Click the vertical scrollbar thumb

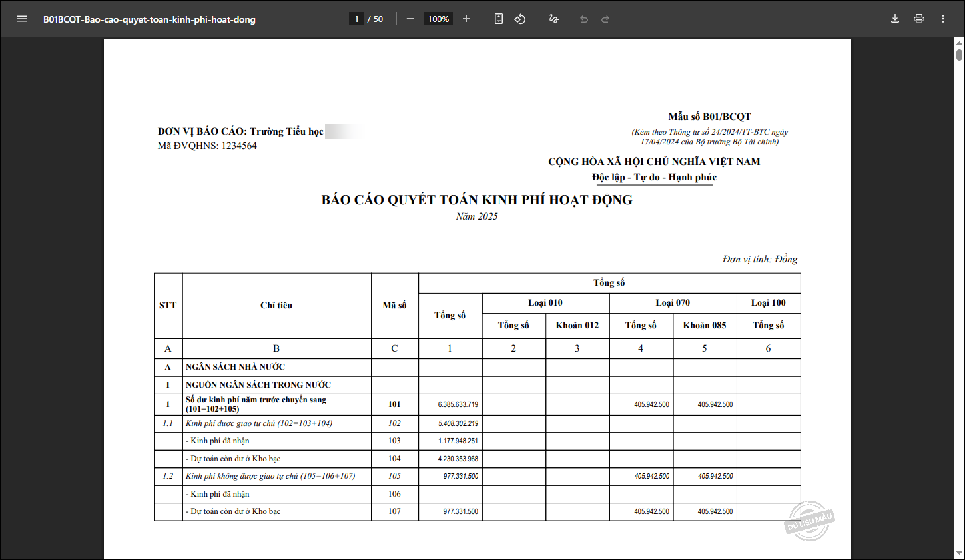click(x=959, y=54)
